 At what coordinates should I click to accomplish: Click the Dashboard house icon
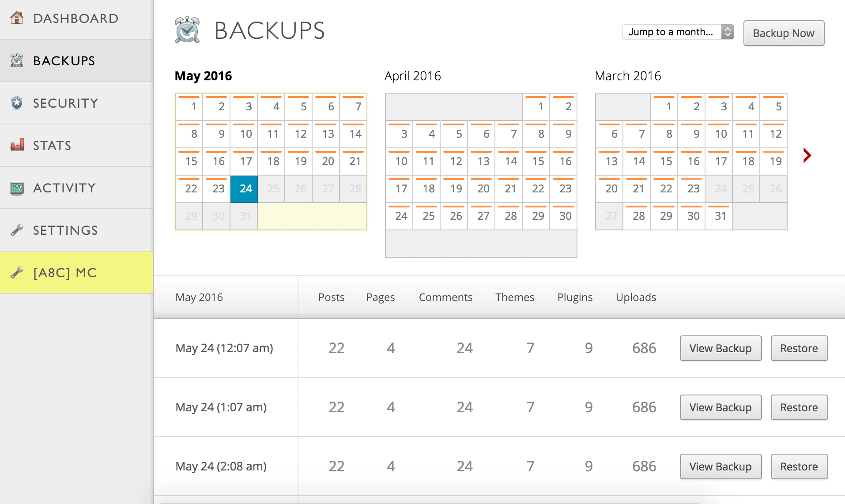pos(17,18)
